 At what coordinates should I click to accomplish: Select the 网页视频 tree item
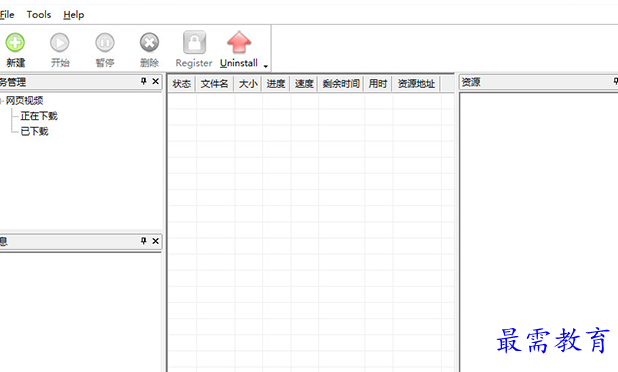(24, 100)
